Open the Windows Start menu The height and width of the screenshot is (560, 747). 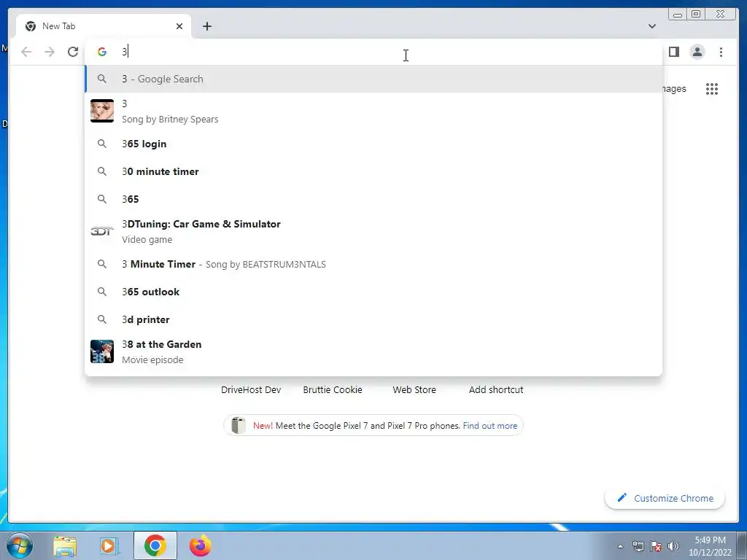click(x=20, y=545)
